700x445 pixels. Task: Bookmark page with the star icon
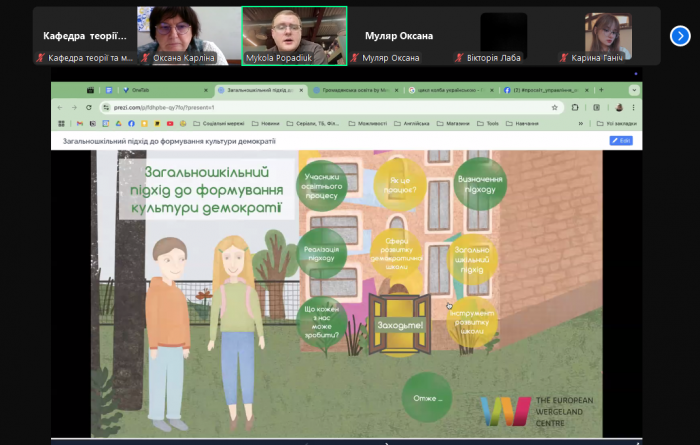[555, 107]
